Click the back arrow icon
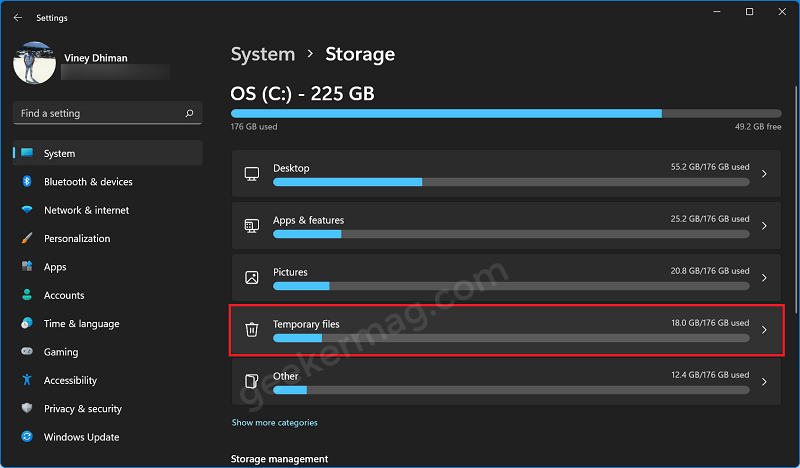 [x=18, y=18]
